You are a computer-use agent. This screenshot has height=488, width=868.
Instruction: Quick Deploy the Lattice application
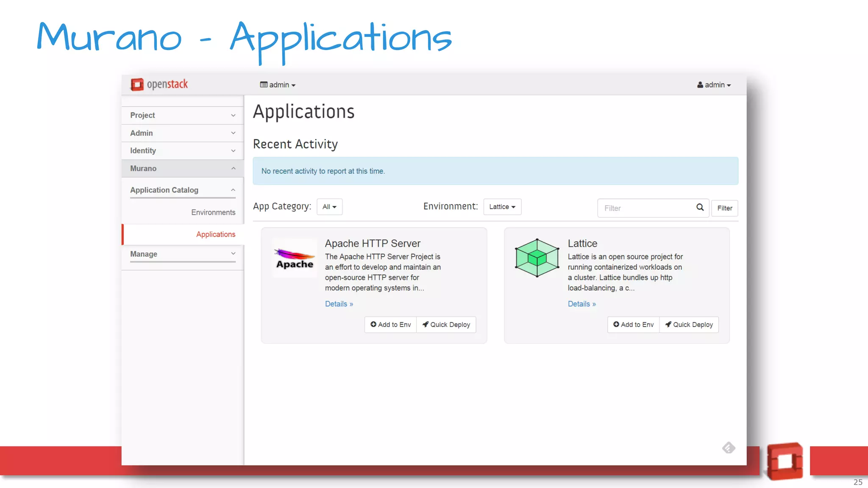(x=689, y=324)
